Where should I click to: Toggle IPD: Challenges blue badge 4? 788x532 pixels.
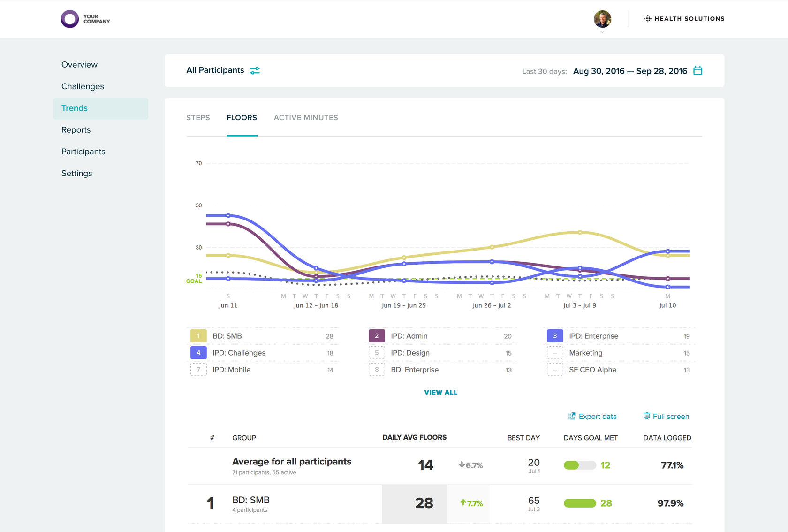pos(198,353)
